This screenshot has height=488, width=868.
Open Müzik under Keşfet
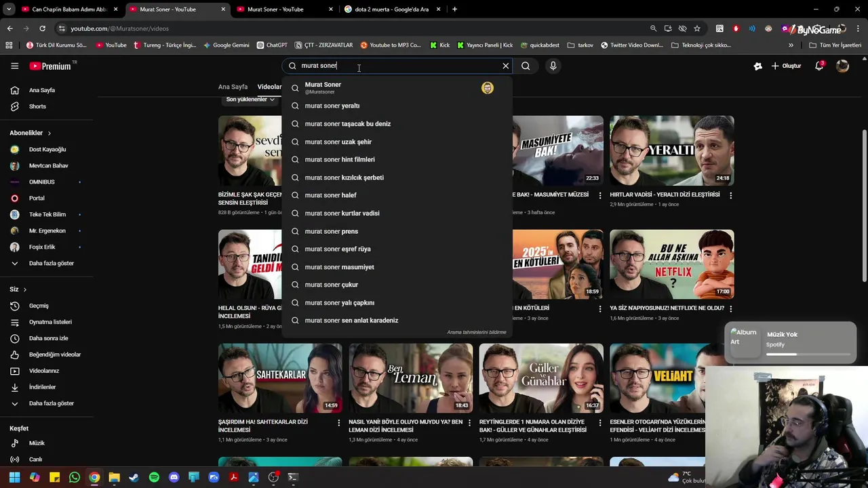pos(37,443)
